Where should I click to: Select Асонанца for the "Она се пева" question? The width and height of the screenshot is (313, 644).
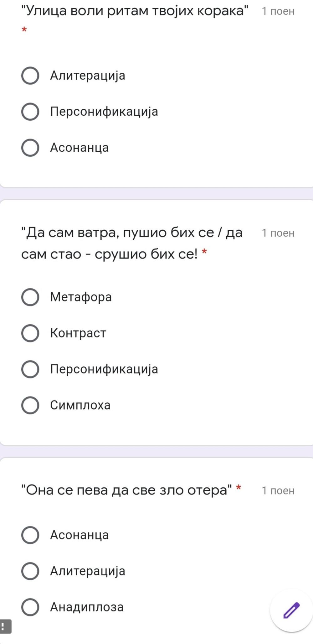coord(30,535)
